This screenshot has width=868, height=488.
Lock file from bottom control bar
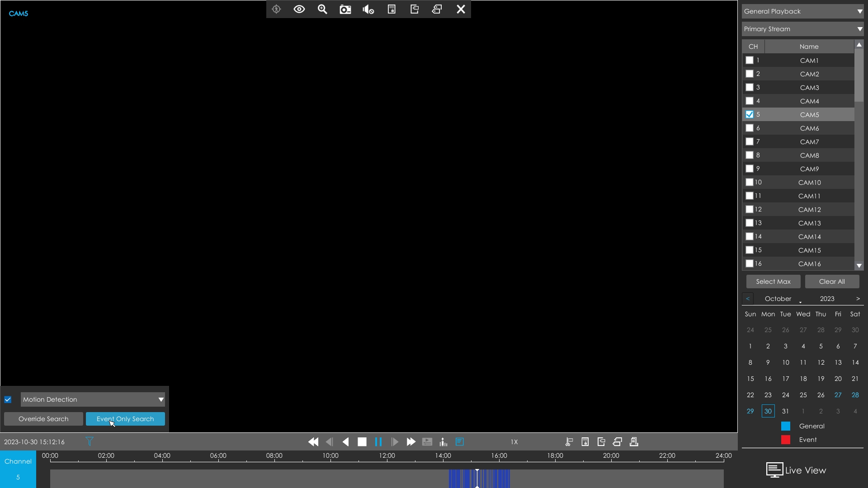pyautogui.click(x=585, y=442)
